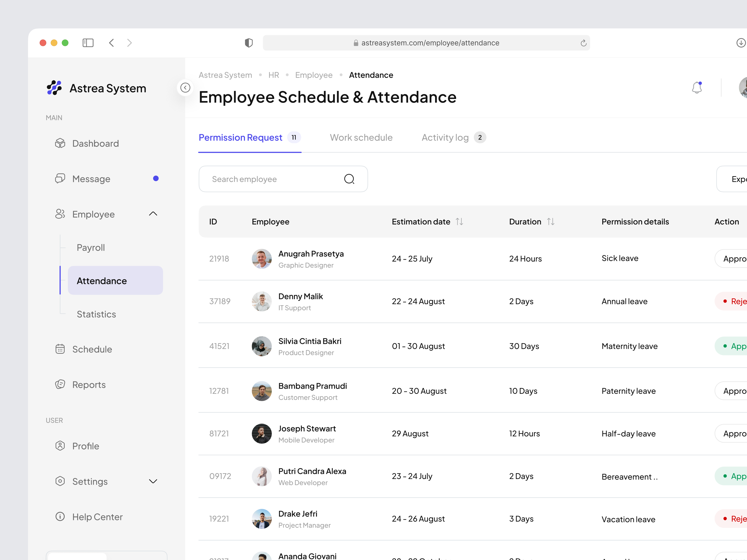The height and width of the screenshot is (560, 747).
Task: Toggle sorting on the Estimation date column
Action: tap(459, 221)
